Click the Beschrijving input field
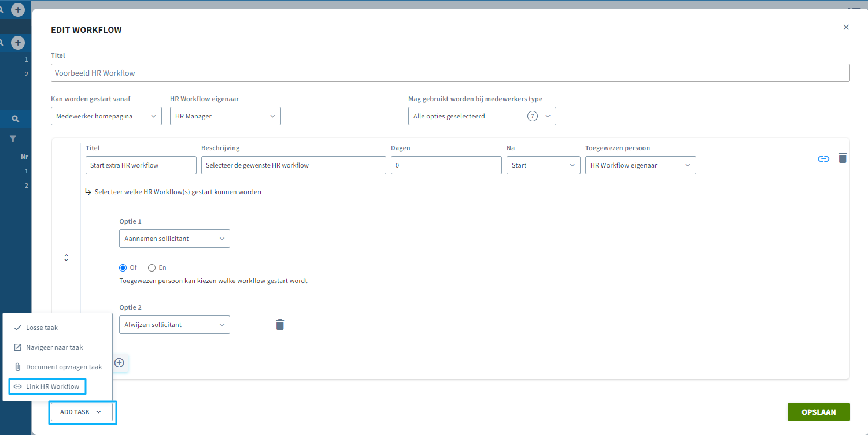This screenshot has width=868, height=435. pos(294,165)
